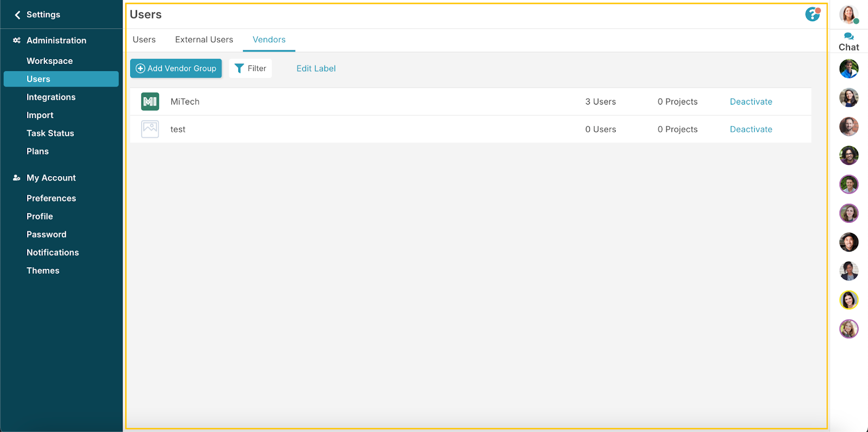Image resolution: width=868 pixels, height=432 pixels.
Task: Select the Vendors tab
Action: click(269, 40)
